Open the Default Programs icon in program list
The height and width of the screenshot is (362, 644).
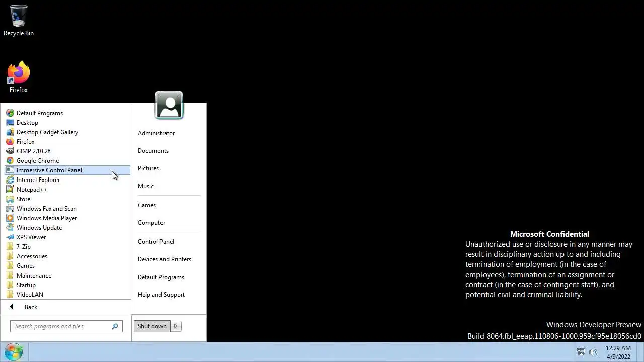[10, 113]
